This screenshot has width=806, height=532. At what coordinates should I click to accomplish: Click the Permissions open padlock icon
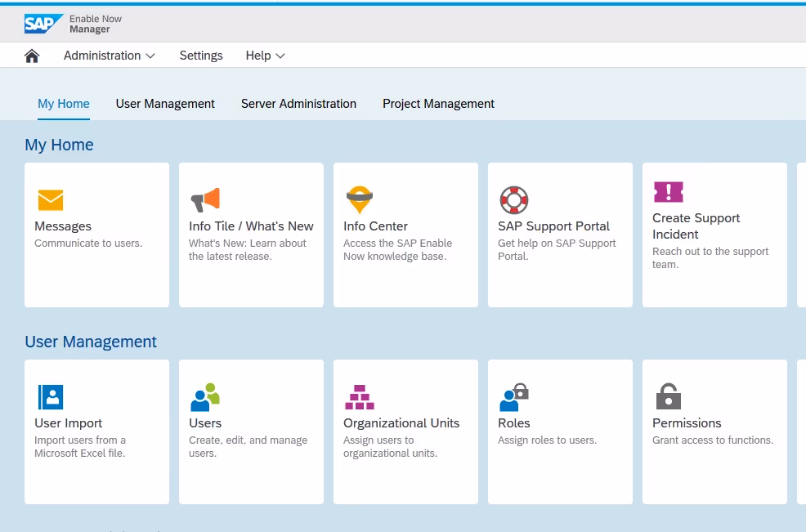click(668, 396)
